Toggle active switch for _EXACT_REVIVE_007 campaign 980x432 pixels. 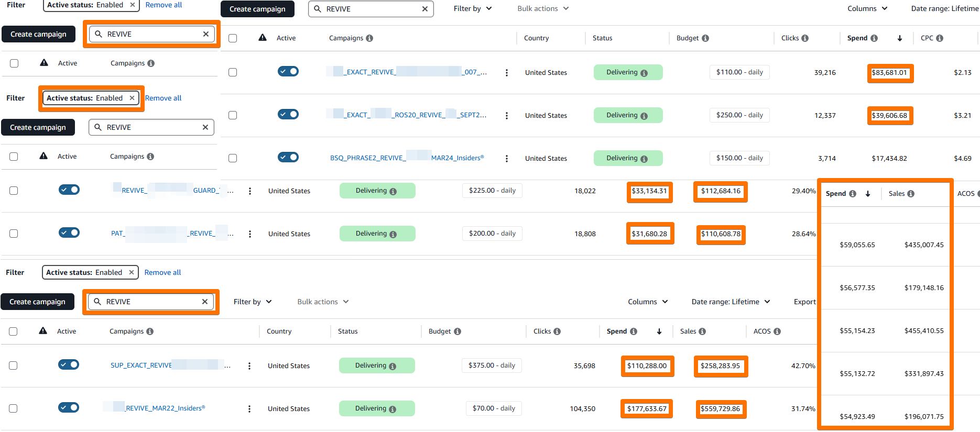tap(288, 71)
